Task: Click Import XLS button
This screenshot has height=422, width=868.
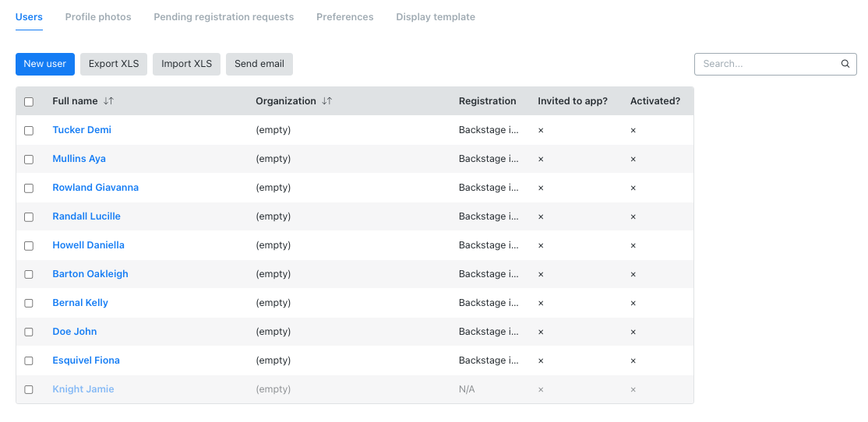Action: pos(186,64)
